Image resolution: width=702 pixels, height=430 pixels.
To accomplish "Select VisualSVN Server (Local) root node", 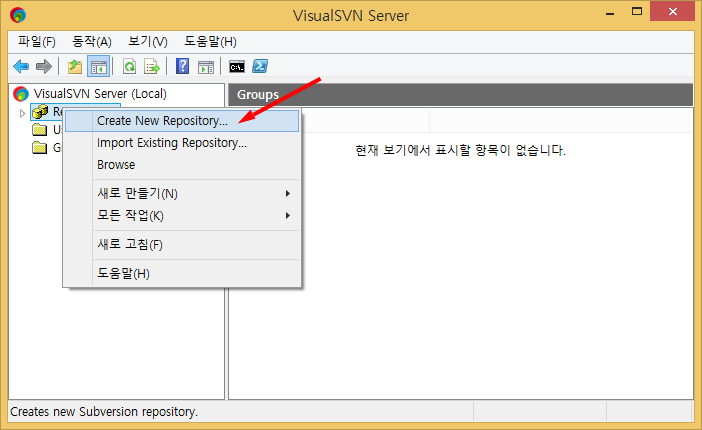I will click(100, 94).
